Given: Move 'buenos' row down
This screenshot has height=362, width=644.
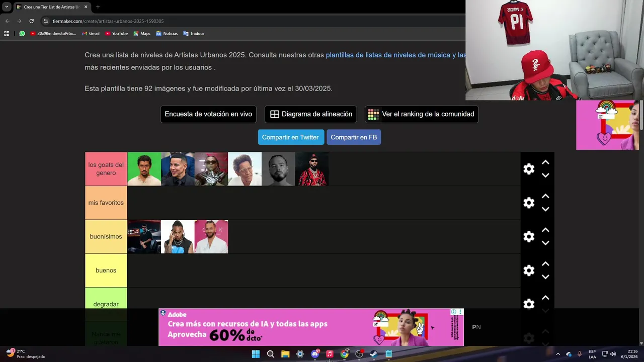Looking at the screenshot, I should pos(545,276).
